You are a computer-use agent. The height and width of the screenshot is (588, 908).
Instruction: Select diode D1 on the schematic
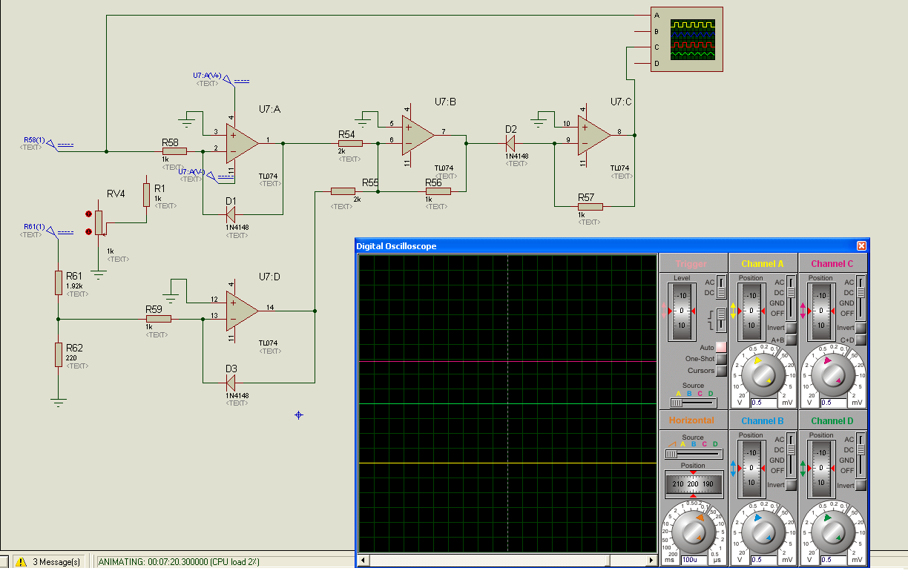pyautogui.click(x=231, y=215)
